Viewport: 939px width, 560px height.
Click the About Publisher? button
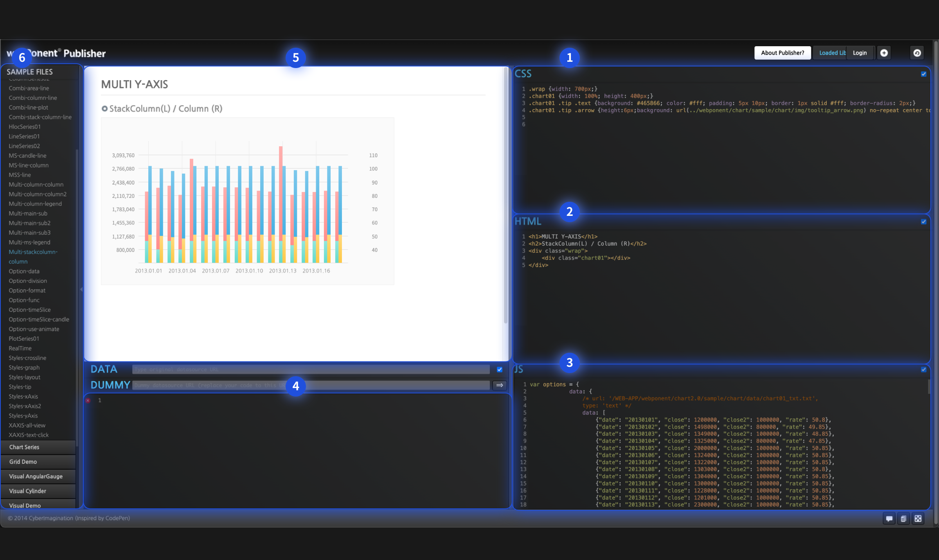click(782, 53)
